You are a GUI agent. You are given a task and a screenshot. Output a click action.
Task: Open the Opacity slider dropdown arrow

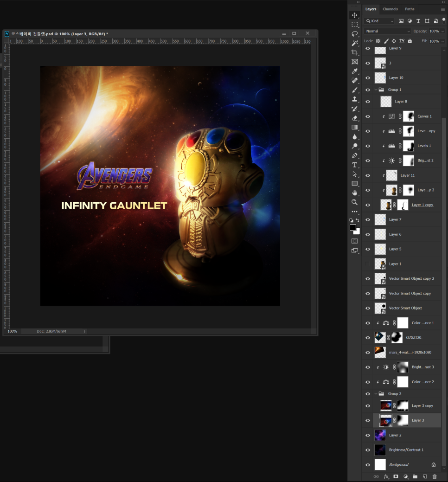tap(442, 31)
